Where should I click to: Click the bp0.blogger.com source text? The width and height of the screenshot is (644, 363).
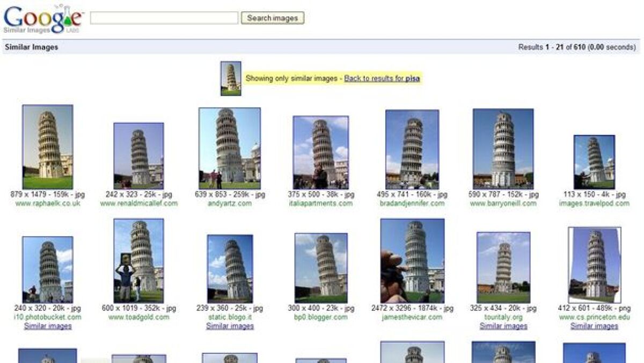[x=321, y=317]
